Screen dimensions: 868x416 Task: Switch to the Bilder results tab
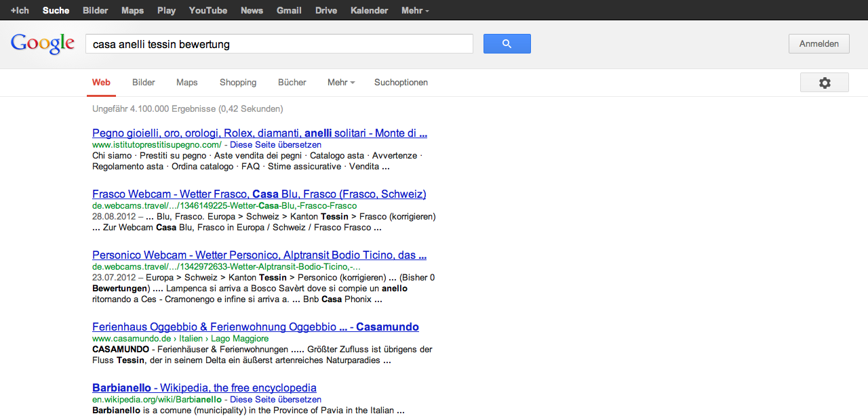point(144,83)
